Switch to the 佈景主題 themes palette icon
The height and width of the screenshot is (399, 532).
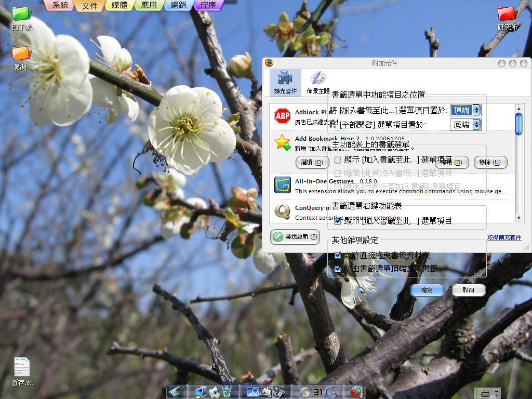[316, 83]
